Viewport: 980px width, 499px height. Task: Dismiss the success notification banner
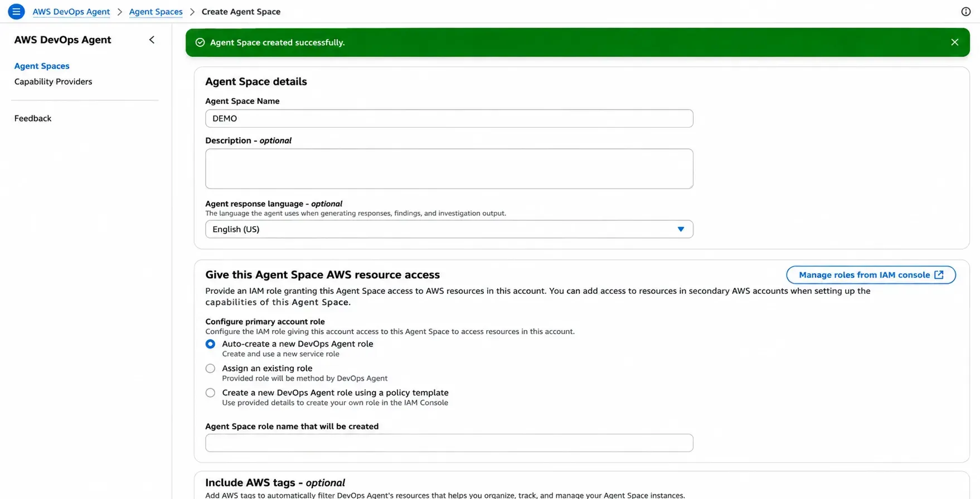pos(954,42)
